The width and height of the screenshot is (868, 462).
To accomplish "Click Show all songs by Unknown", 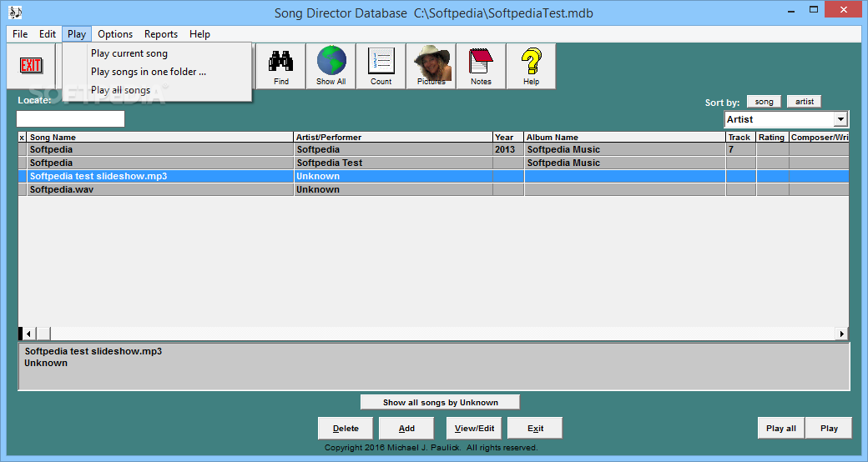I will point(440,402).
